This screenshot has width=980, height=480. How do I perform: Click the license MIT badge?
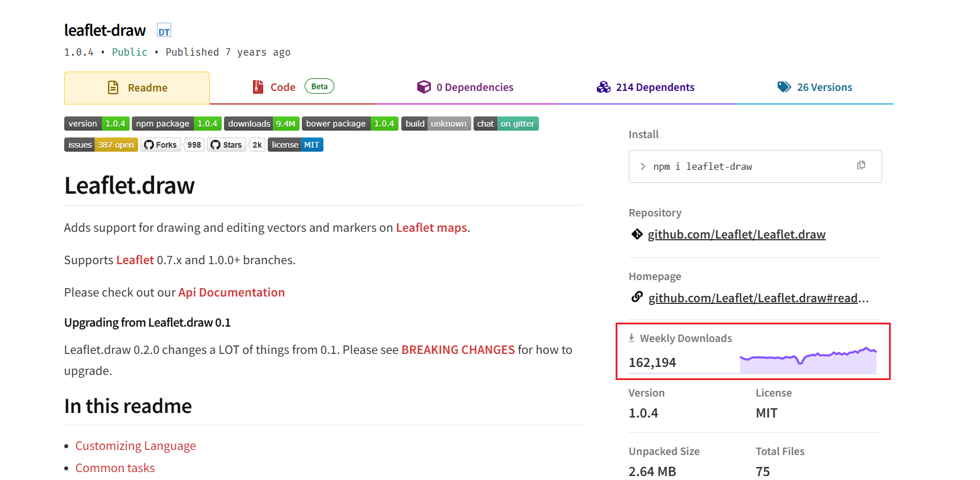[296, 145]
